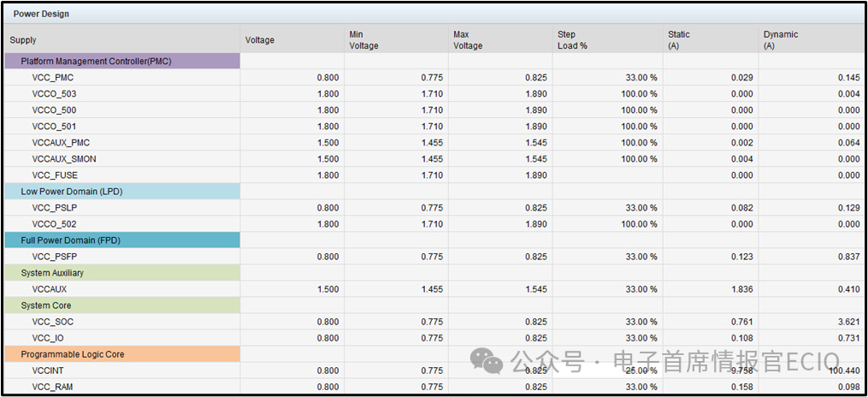This screenshot has height=397, width=868.
Task: Click the VCC_IO dynamic current 0.731
Action: click(x=848, y=338)
